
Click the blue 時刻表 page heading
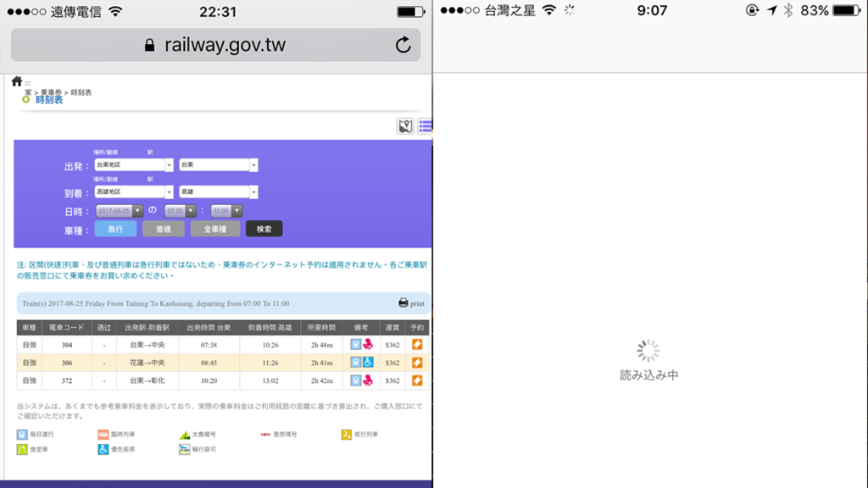pos(49,100)
